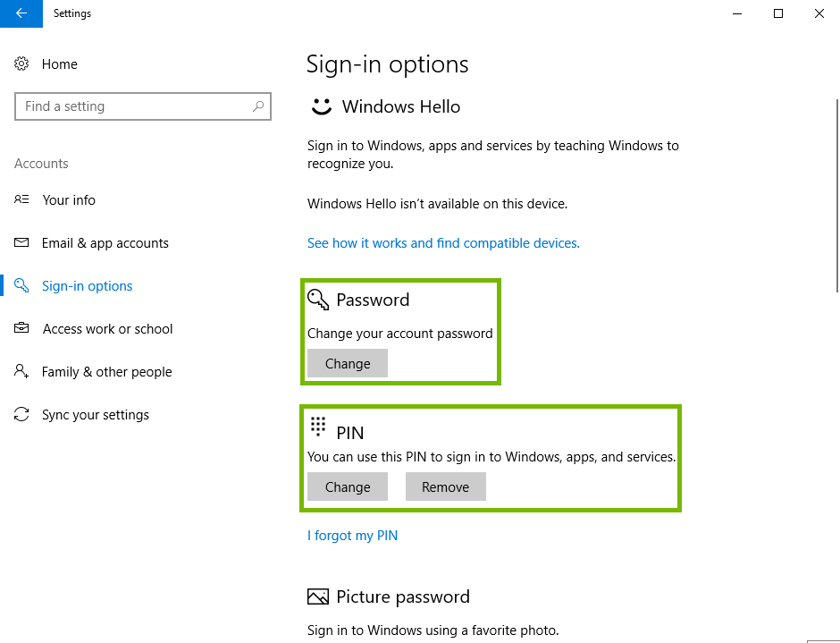Screen dimensions: 840x643
Task: Click the Family & other people icon
Action: [x=21, y=371]
